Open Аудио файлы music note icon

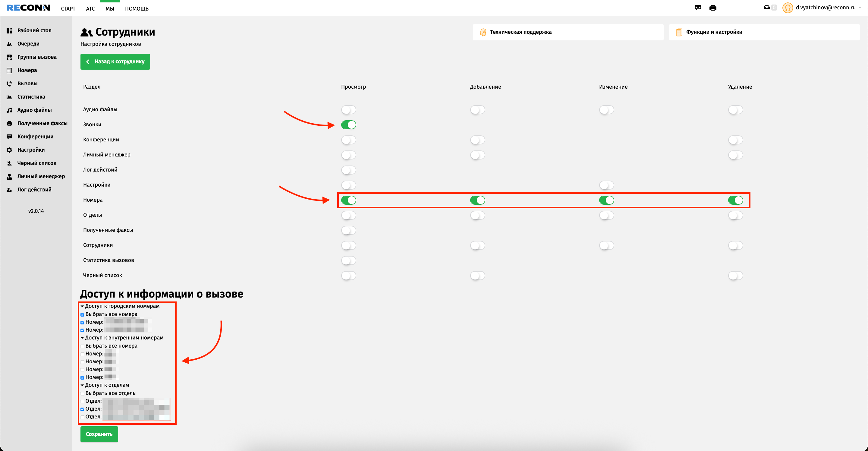point(9,110)
